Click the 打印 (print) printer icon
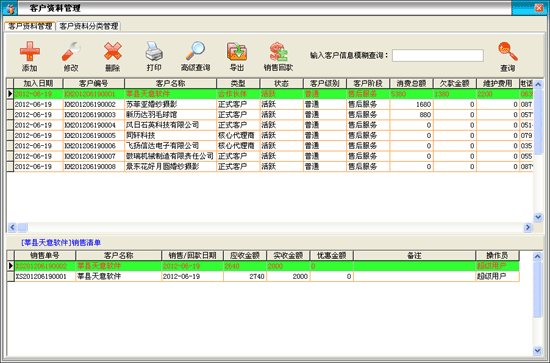The height and width of the screenshot is (363, 550). point(154,51)
